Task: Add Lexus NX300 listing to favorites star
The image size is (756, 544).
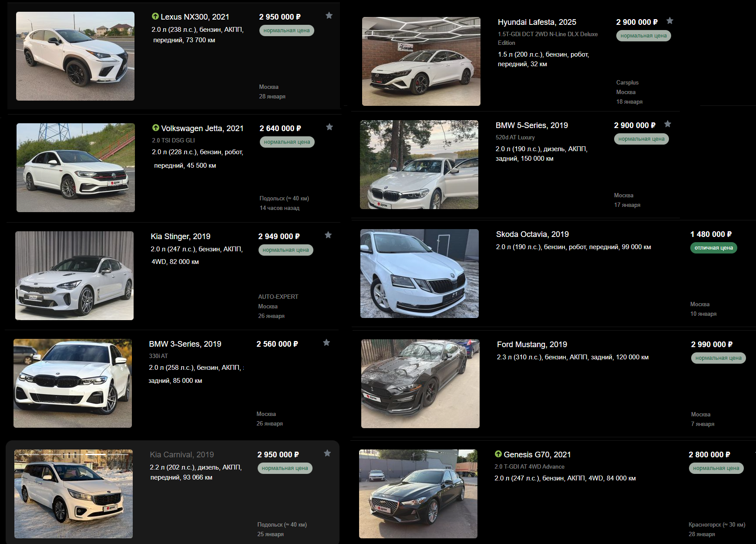Action: pos(329,16)
